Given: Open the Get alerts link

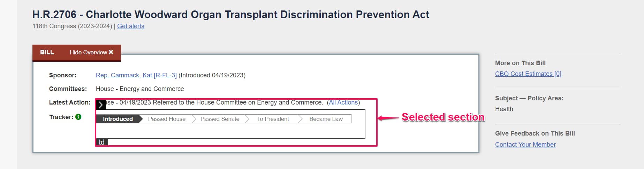Looking at the screenshot, I should click(130, 26).
